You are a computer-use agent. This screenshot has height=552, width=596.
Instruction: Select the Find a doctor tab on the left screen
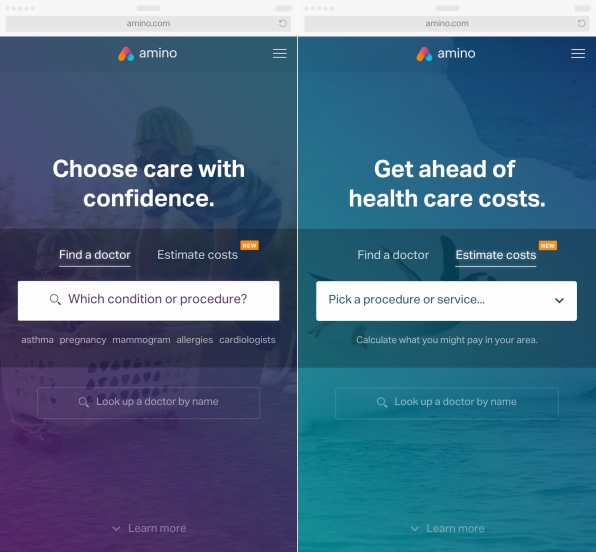[95, 255]
